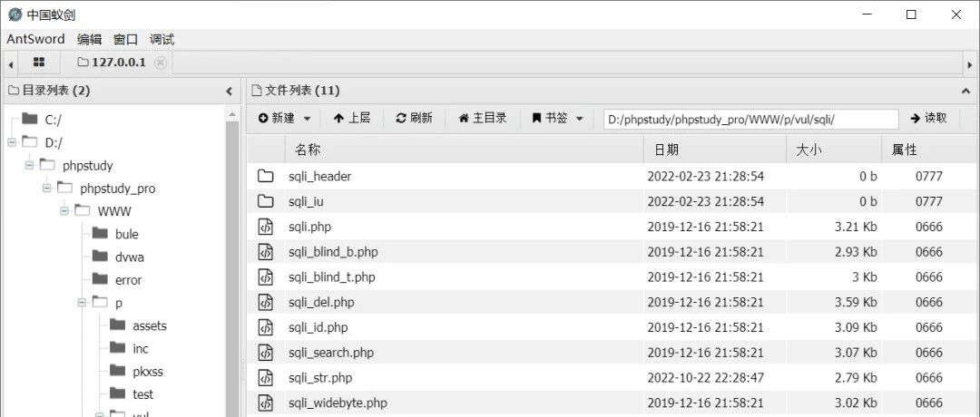Click the 新建 button
Viewport: 980px width, 417px height.
coord(277,118)
